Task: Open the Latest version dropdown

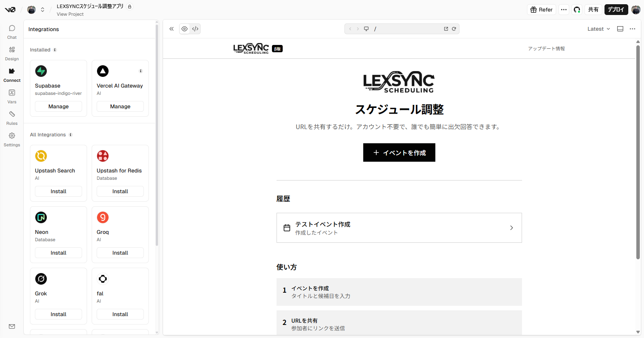Action: tap(598, 29)
